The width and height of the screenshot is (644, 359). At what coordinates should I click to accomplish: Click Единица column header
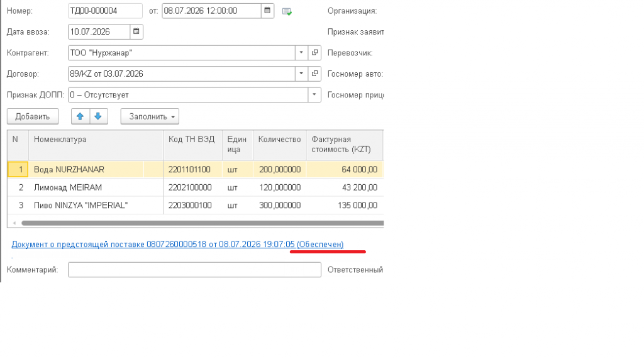point(238,145)
